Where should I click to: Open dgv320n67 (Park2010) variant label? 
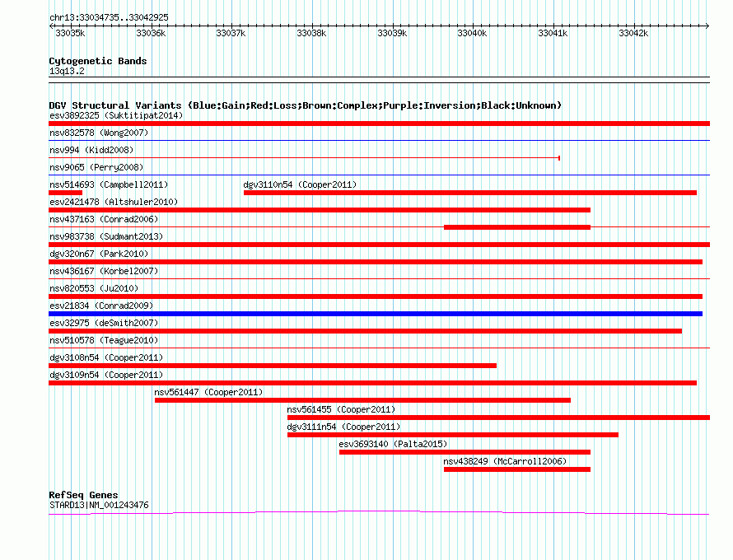(x=99, y=254)
